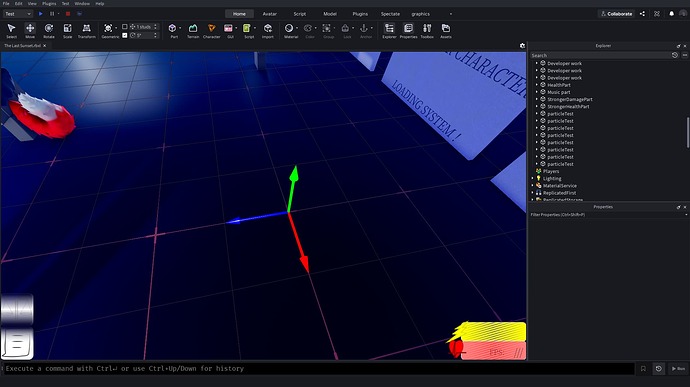Click the Color tool icon
Viewport: 690px width, 387px height.
coord(308,28)
